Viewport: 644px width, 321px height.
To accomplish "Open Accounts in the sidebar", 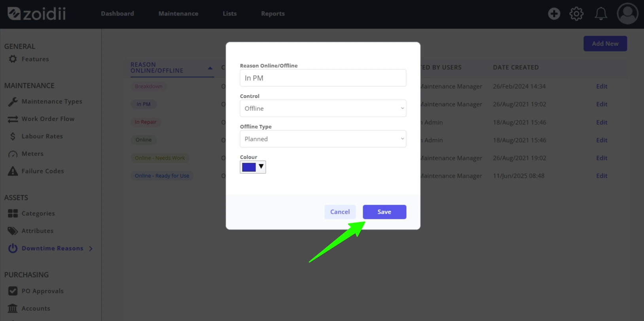I will [36, 308].
